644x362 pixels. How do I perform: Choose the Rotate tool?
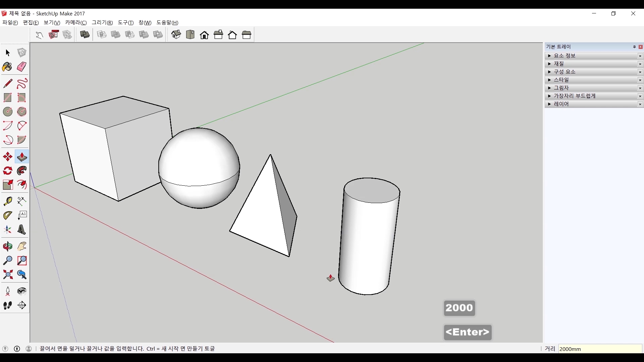point(7,171)
